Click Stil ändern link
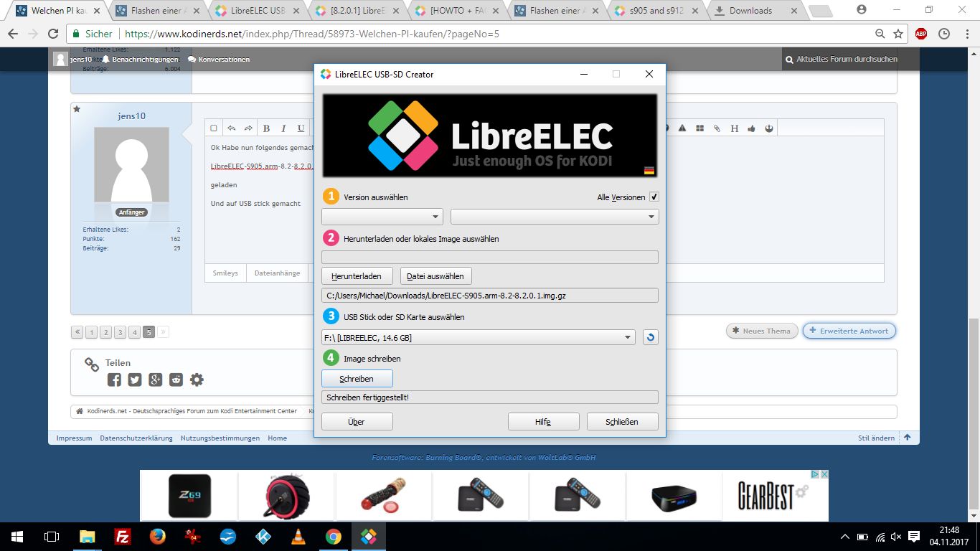The image size is (980, 551). tap(876, 438)
